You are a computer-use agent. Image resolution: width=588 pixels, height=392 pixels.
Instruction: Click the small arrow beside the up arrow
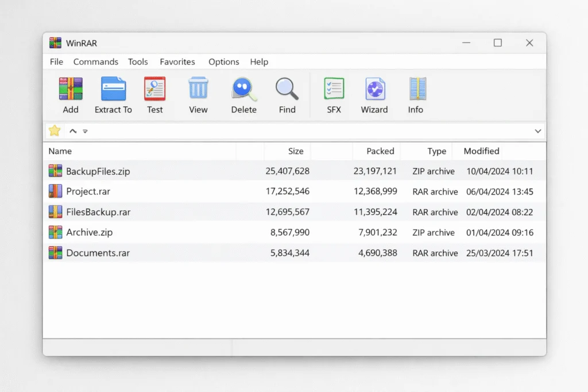point(85,131)
